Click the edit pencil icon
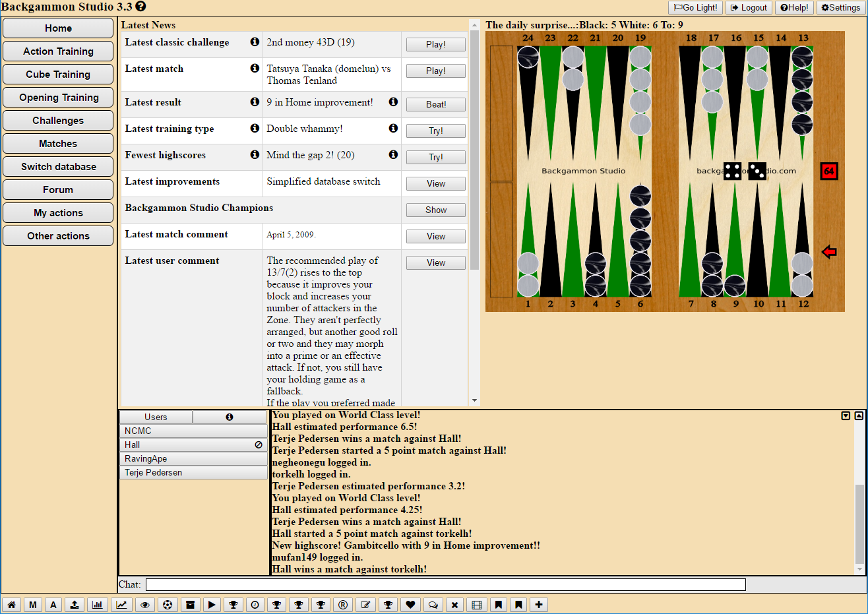Image resolution: width=868 pixels, height=614 pixels. pos(366,604)
